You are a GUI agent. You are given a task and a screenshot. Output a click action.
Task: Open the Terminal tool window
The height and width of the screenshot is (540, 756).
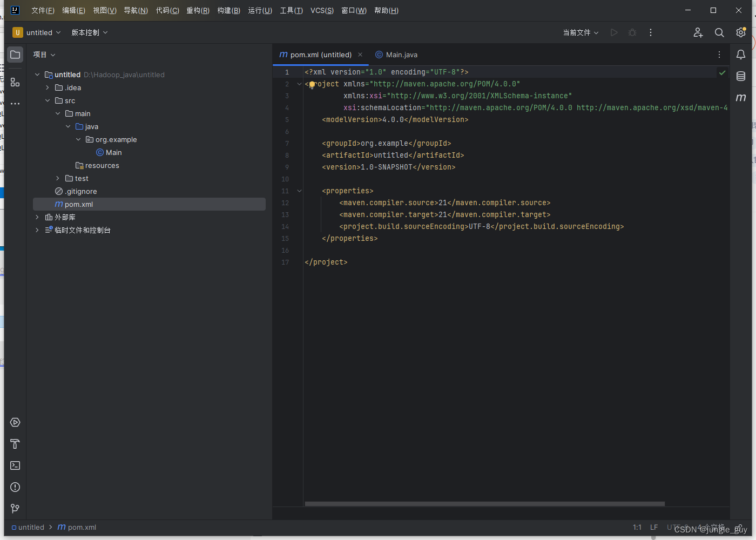15,465
